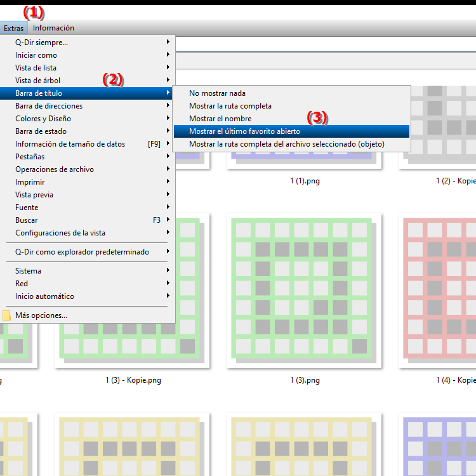Open the Información menu

pyautogui.click(x=53, y=28)
